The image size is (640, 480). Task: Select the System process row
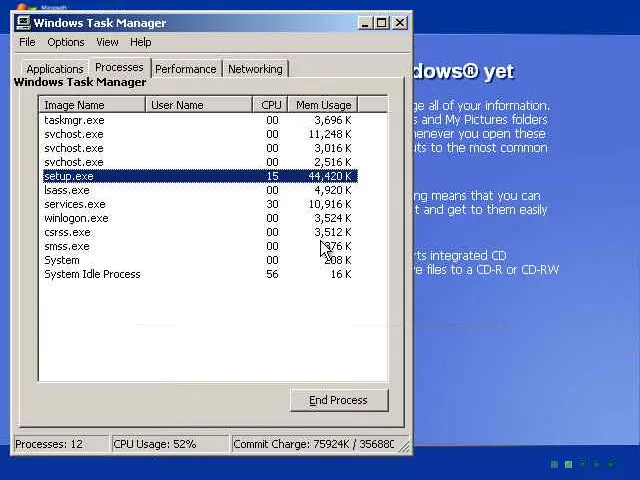(x=200, y=260)
